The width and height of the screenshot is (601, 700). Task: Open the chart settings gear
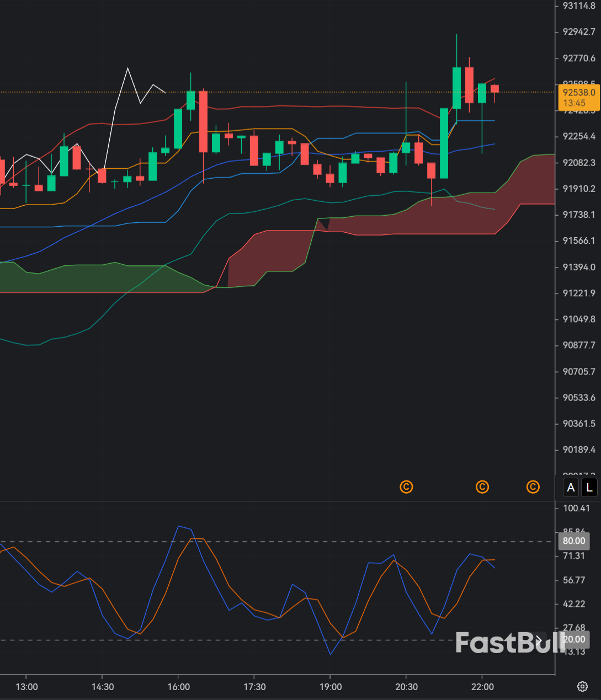coord(582,686)
